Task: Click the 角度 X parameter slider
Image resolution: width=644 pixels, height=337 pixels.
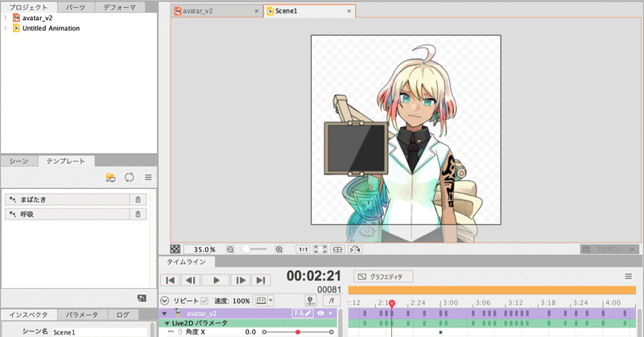Action: point(298,331)
